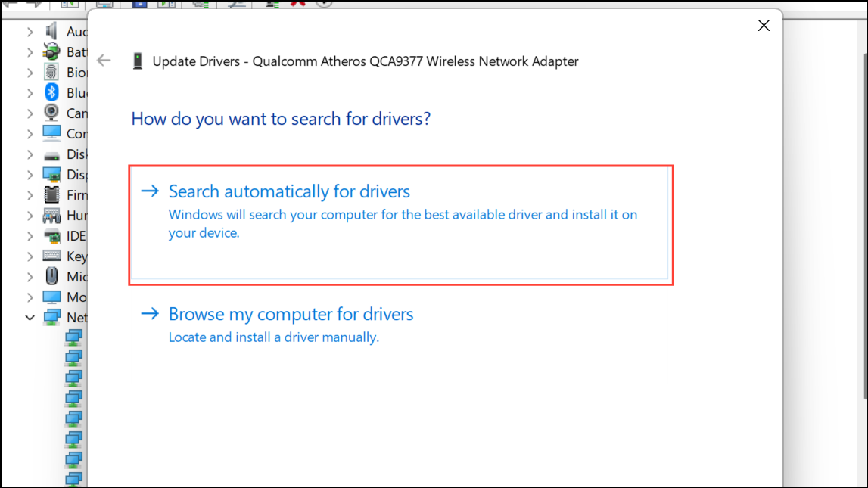Image resolution: width=868 pixels, height=488 pixels.
Task: Select the Cameras webcam icon
Action: 51,113
